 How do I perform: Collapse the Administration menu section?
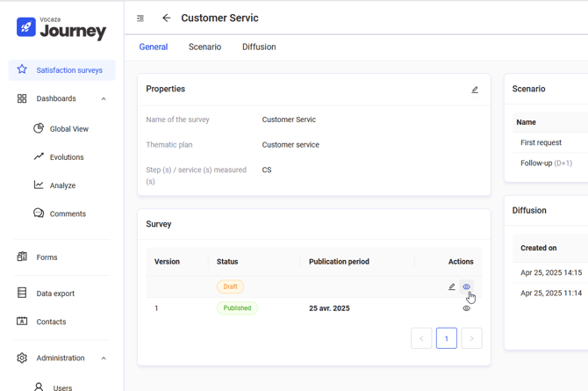pyautogui.click(x=104, y=358)
